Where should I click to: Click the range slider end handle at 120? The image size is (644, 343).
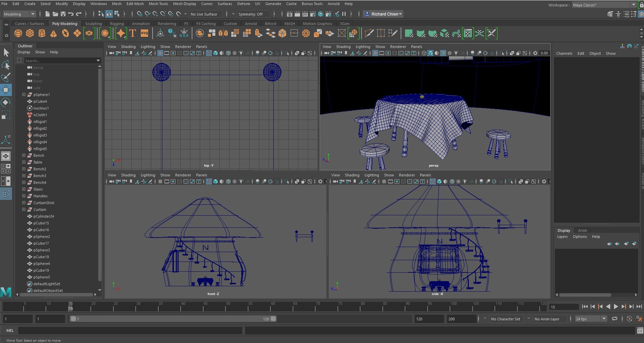pyautogui.click(x=273, y=319)
